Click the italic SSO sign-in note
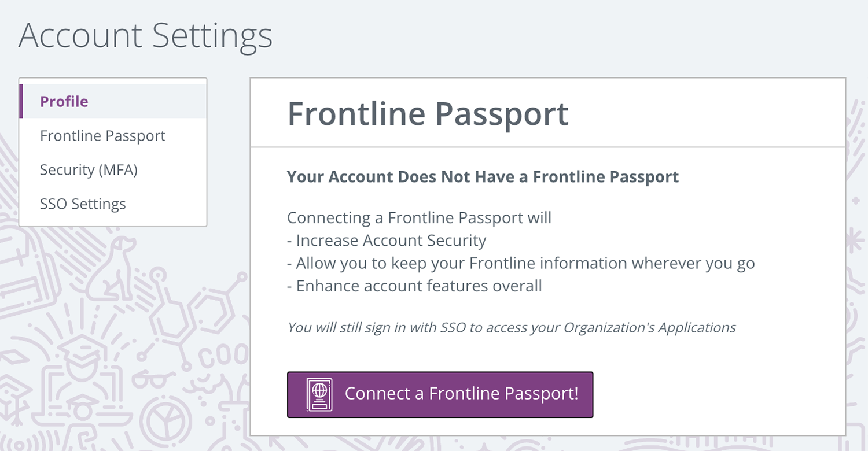 512,328
